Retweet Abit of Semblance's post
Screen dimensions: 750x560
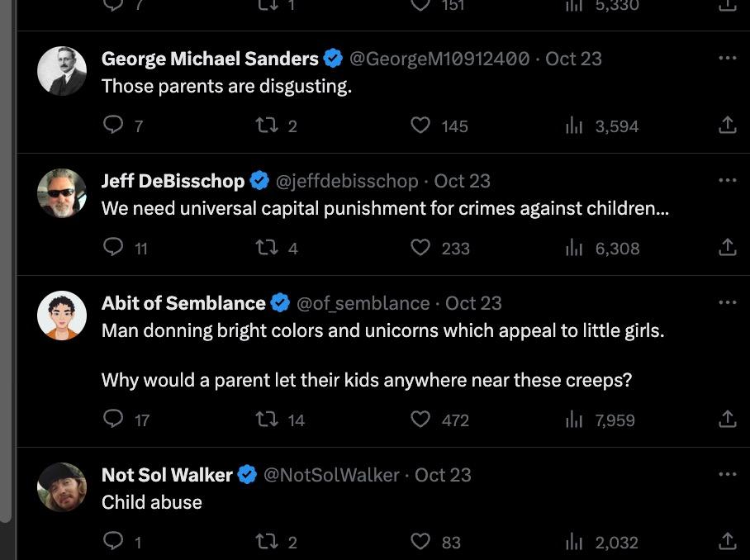click(x=266, y=420)
